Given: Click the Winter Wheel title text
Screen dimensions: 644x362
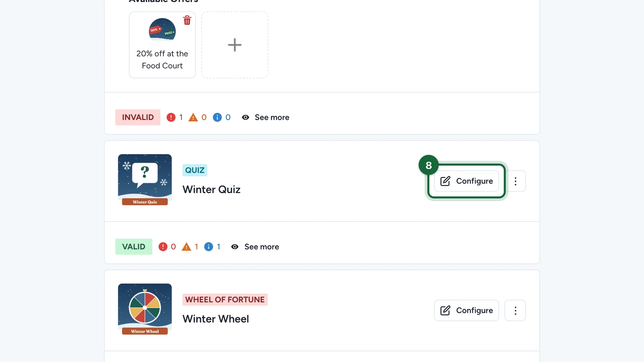Looking at the screenshot, I should (x=216, y=319).
